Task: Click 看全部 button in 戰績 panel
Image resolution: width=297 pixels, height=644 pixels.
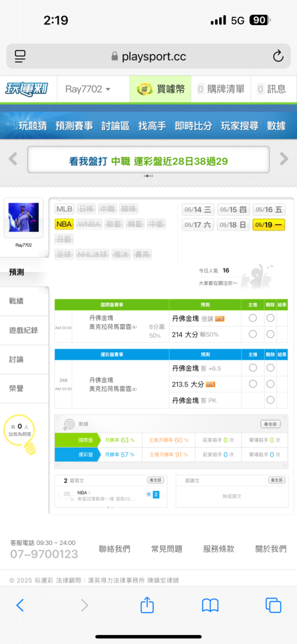Action: click(271, 424)
